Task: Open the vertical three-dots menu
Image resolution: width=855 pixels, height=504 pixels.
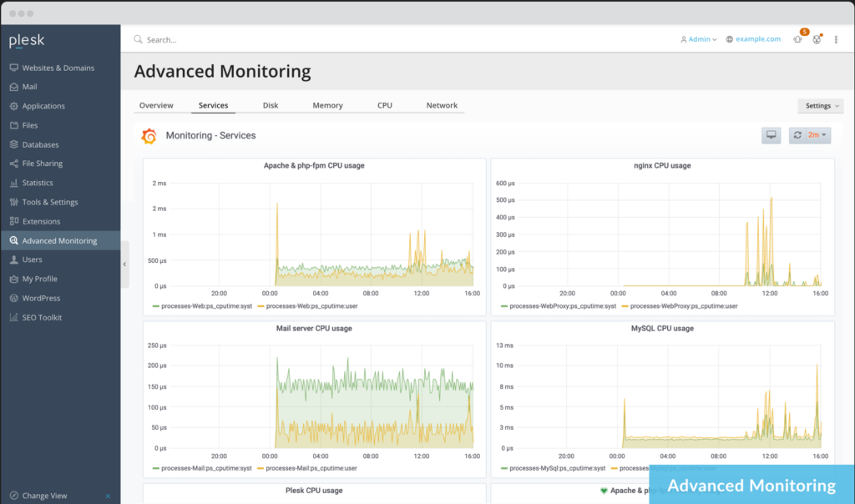Action: (x=836, y=39)
